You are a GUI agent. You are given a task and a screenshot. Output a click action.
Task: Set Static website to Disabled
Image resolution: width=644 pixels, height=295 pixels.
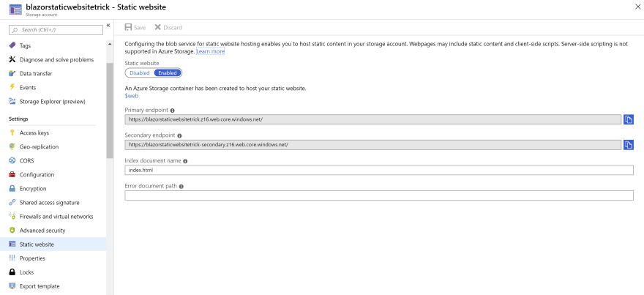click(140, 72)
